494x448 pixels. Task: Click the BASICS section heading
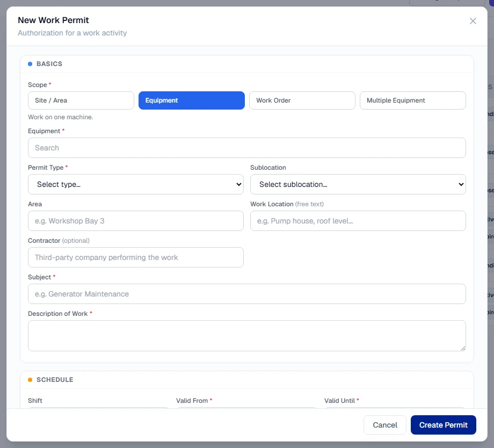pos(49,64)
